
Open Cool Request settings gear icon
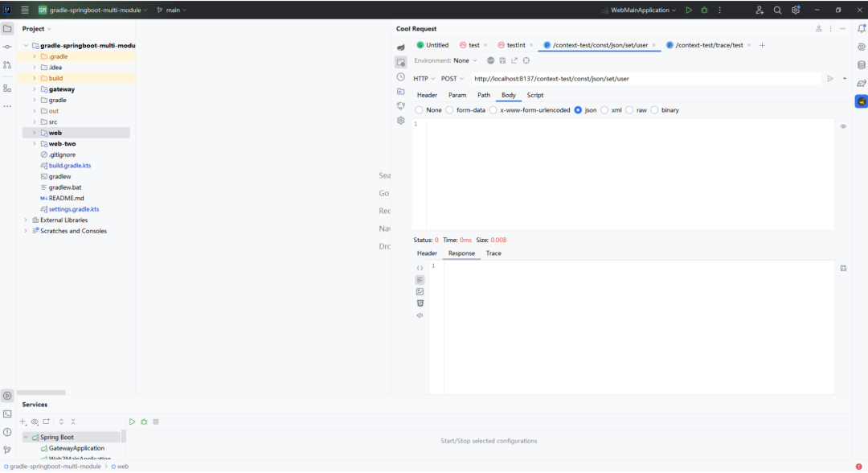tap(400, 120)
